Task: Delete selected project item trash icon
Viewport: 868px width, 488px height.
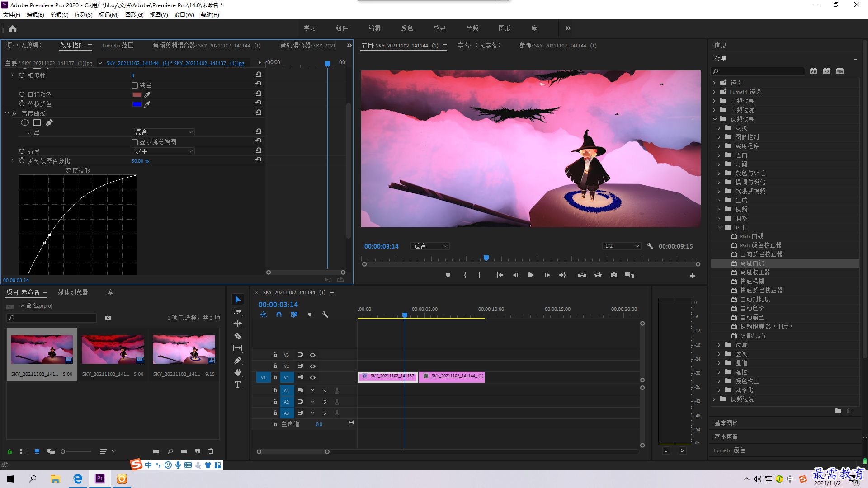Action: (211, 451)
